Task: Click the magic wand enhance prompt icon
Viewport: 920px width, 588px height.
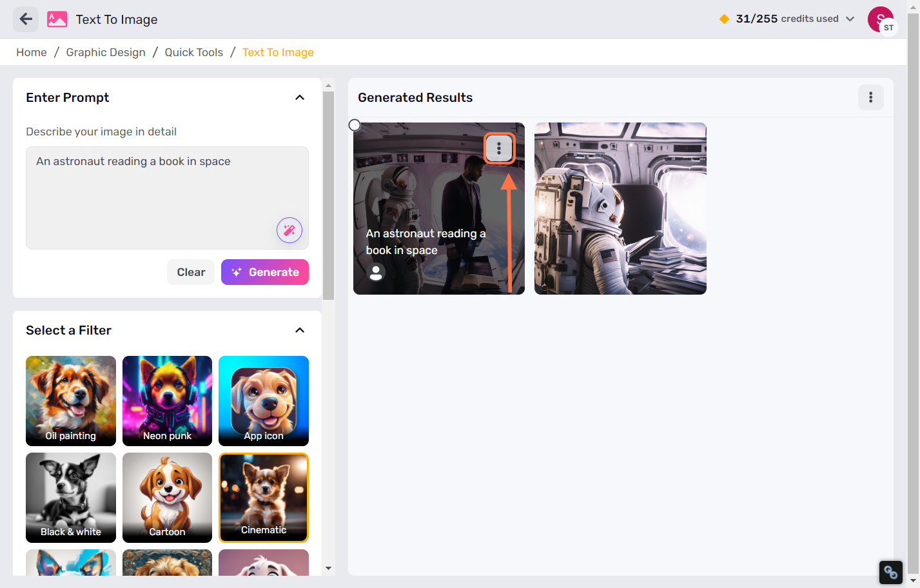Action: coord(289,230)
